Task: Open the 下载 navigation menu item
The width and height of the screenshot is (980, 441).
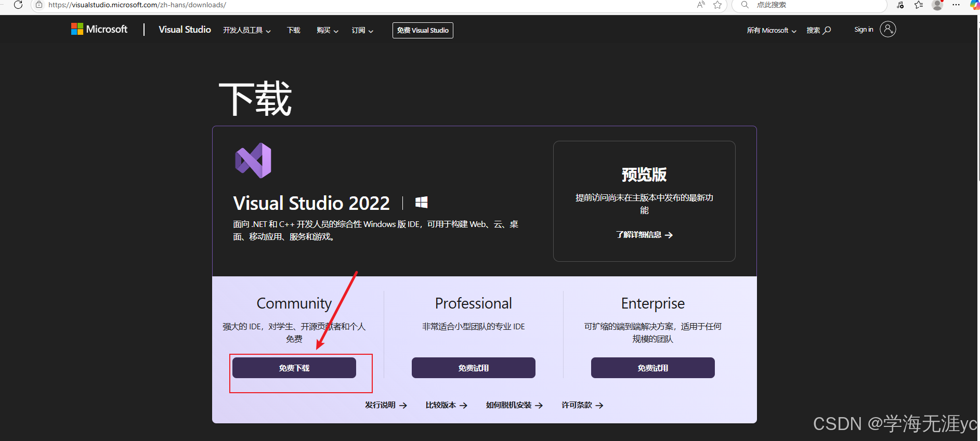Action: coord(294,30)
